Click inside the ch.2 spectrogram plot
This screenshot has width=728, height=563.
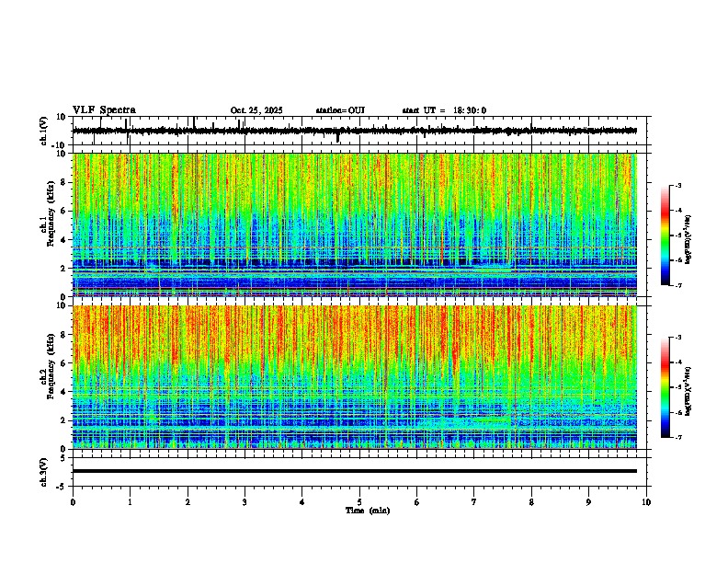tap(355, 377)
